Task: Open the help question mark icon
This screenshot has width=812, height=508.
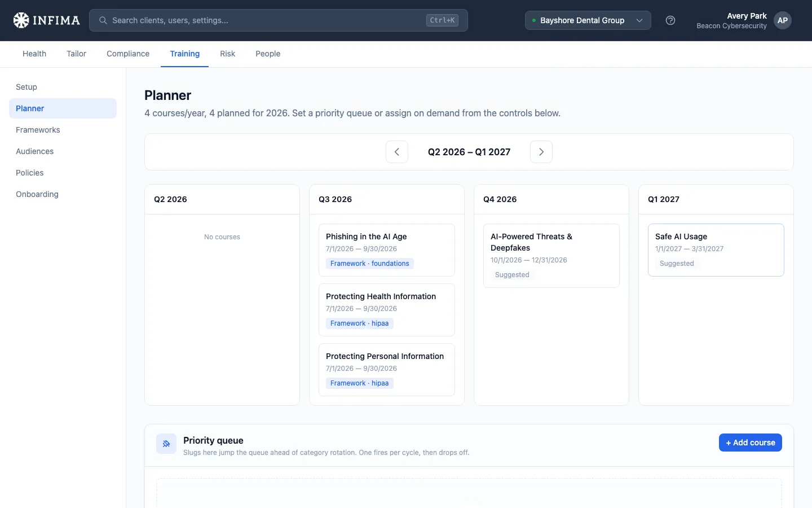Action: [x=670, y=20]
